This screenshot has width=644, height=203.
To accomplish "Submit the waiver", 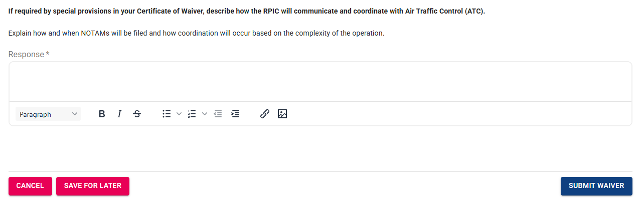I will pyautogui.click(x=596, y=186).
